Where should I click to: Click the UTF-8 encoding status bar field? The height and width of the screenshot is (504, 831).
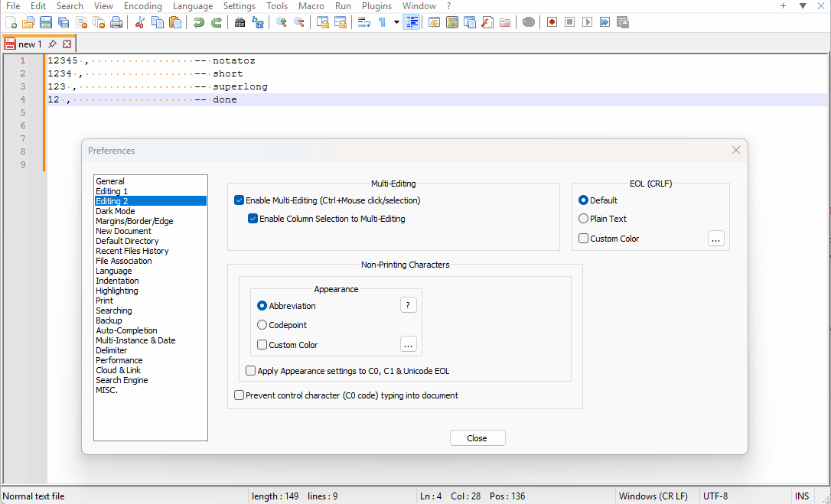pyautogui.click(x=745, y=496)
